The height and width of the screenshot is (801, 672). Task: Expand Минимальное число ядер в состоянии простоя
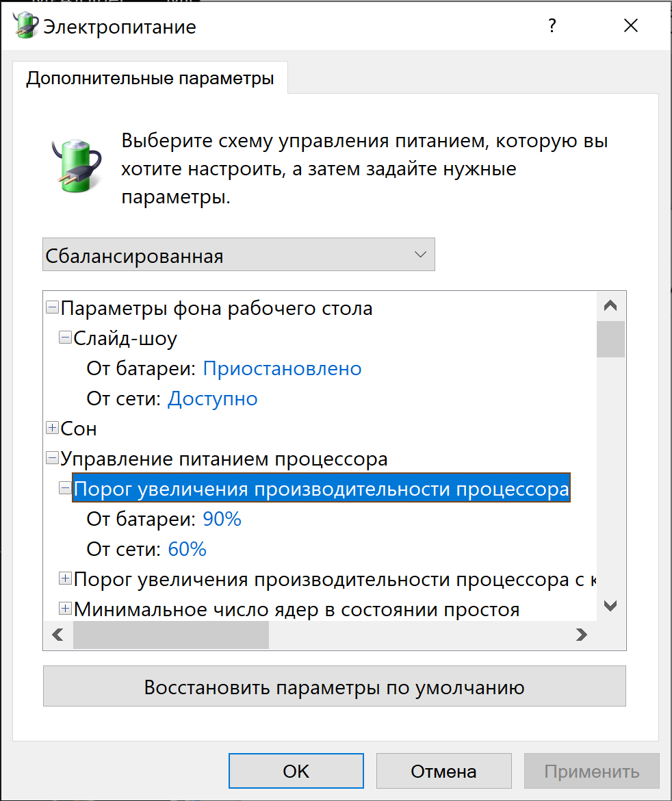pos(65,609)
